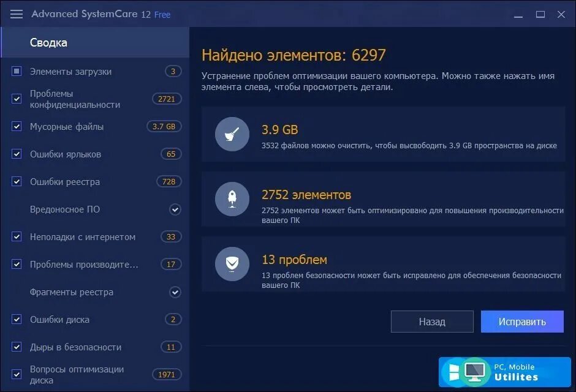Screen dimensions: 576x392
Task: Click the 3 startup items badge
Action: point(173,71)
